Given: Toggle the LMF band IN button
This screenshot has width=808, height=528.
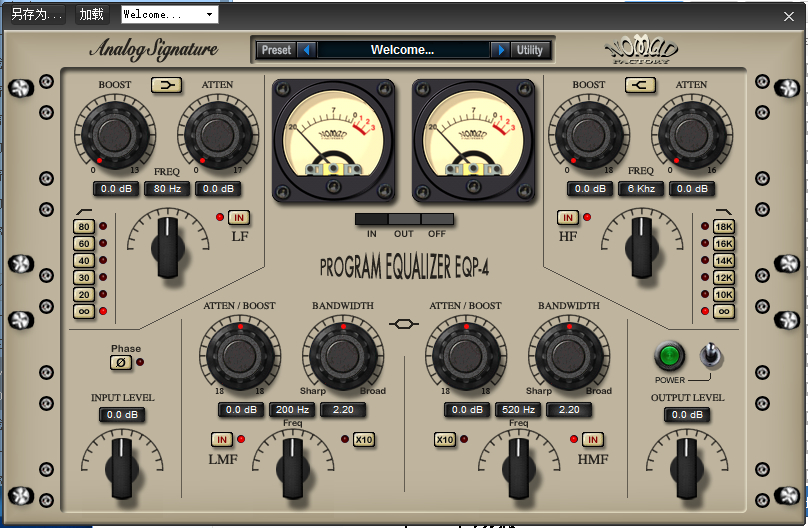Looking at the screenshot, I should point(222,440).
